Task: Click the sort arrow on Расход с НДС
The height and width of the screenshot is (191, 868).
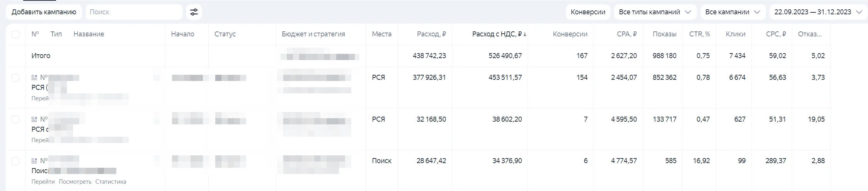Action: coord(525,34)
